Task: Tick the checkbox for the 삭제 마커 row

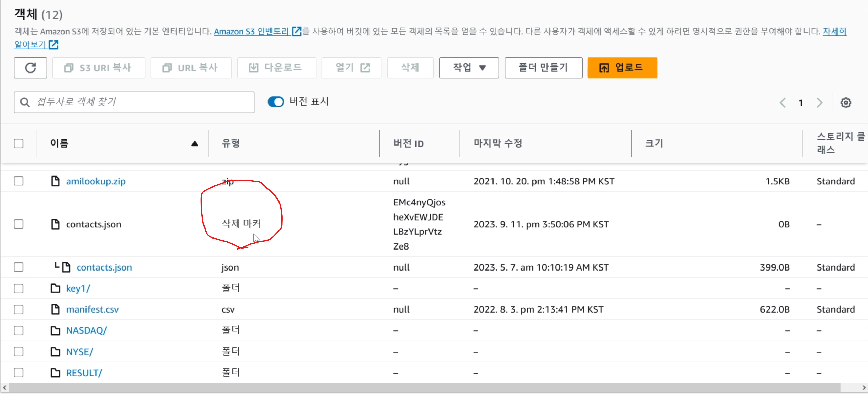Action: click(x=18, y=224)
